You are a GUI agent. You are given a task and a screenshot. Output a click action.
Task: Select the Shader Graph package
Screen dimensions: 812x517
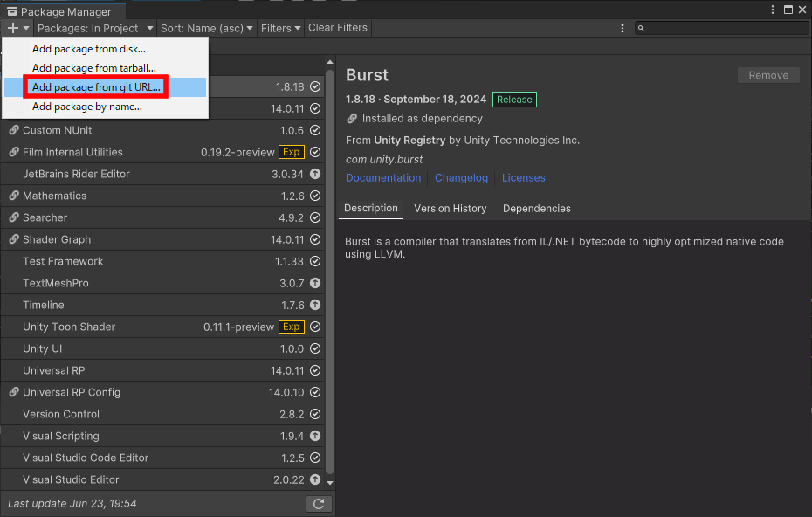[x=162, y=239]
